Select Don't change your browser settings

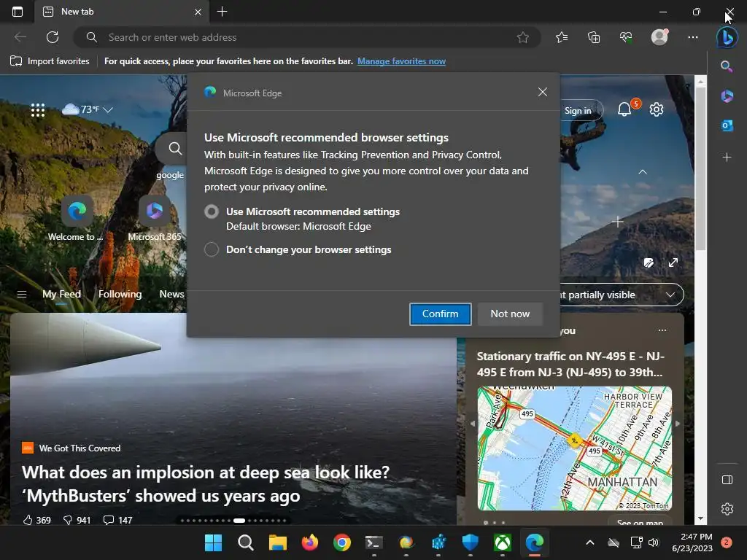coord(212,249)
